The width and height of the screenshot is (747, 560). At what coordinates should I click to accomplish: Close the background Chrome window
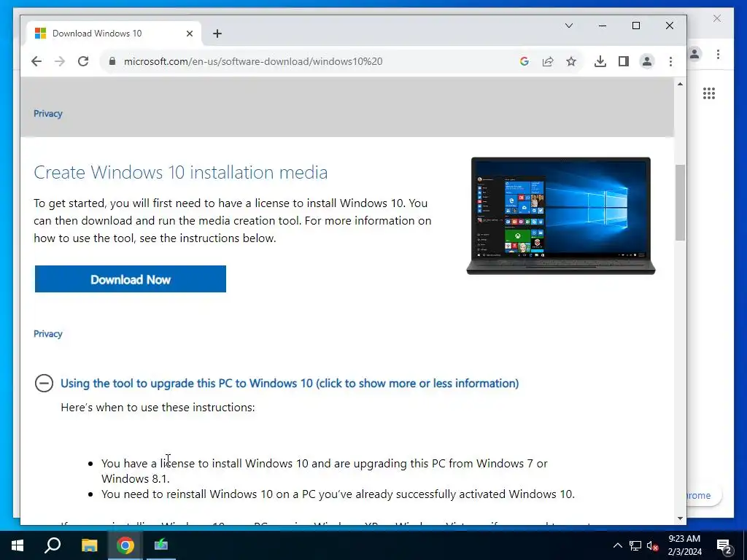717,18
